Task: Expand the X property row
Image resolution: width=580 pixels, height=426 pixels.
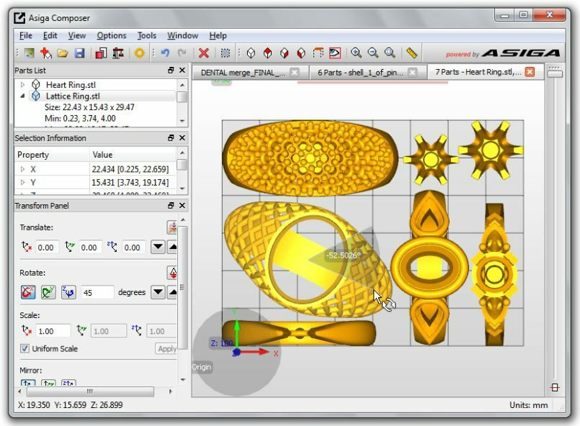Action: tap(23, 169)
